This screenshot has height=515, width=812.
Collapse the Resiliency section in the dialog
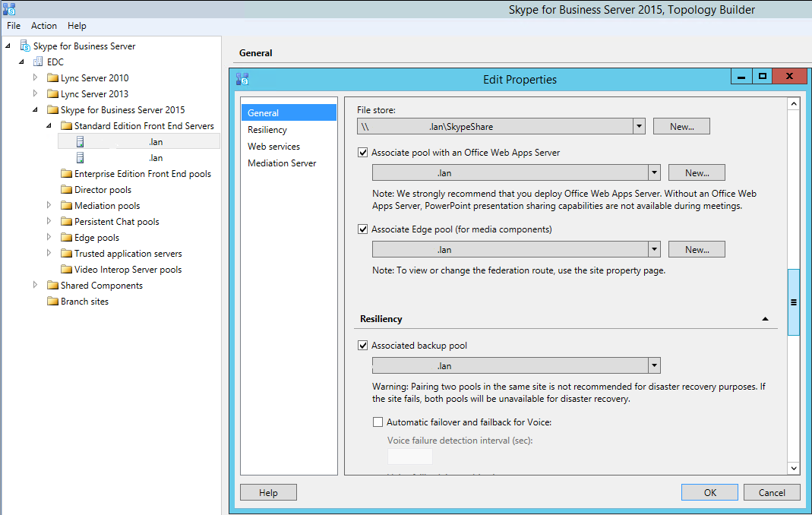tap(765, 319)
